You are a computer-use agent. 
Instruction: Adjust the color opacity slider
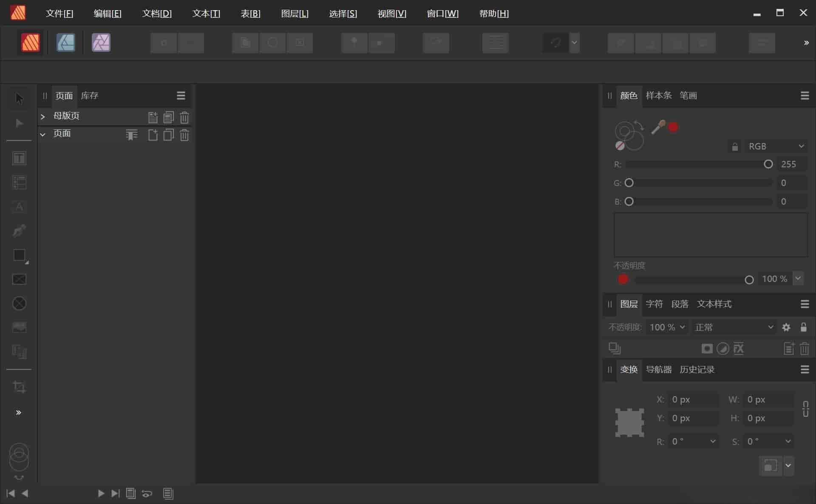(x=694, y=280)
